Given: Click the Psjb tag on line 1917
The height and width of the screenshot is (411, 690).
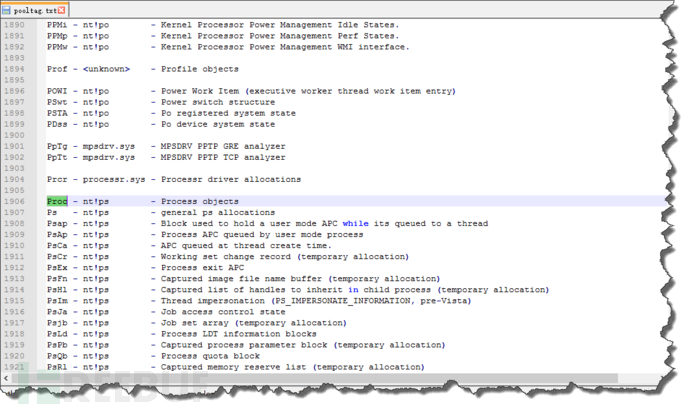Looking at the screenshot, I should click(x=57, y=323).
